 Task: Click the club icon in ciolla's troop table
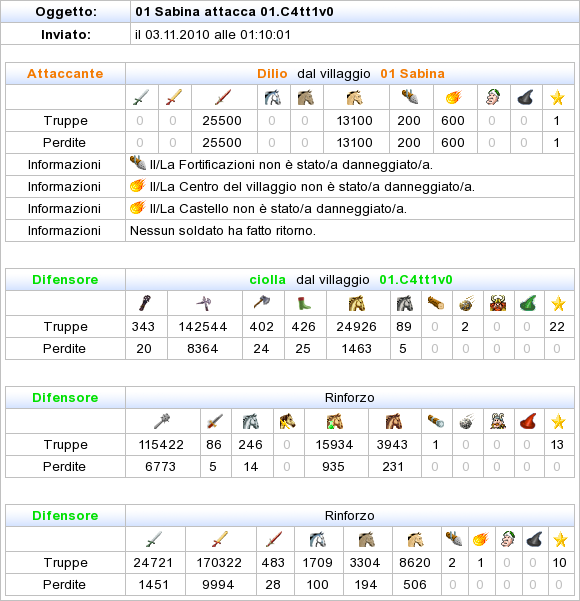(x=145, y=303)
